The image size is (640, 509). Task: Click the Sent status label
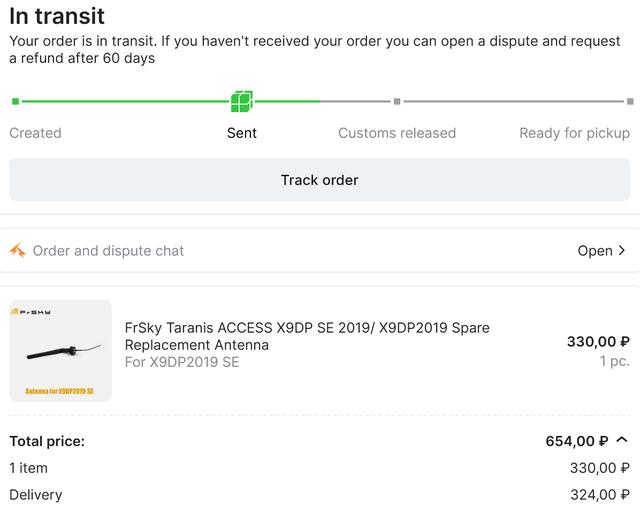pyautogui.click(x=241, y=133)
